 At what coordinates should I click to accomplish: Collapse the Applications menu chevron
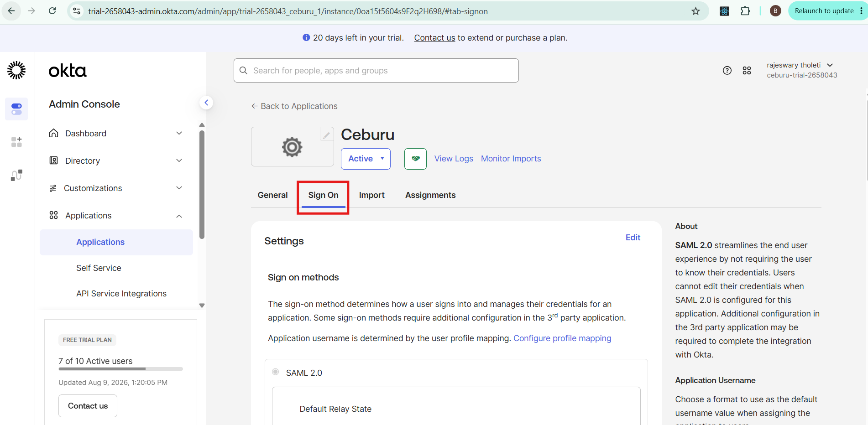pos(179,216)
